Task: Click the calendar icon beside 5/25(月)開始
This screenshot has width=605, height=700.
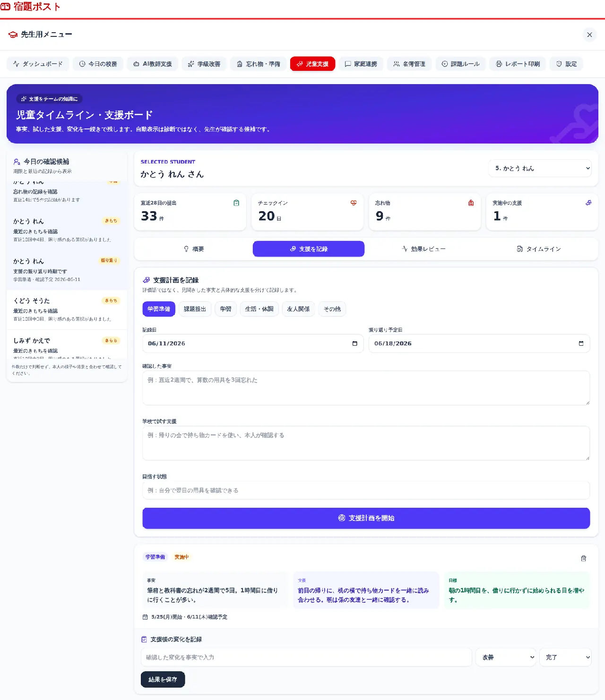Action: [145, 617]
